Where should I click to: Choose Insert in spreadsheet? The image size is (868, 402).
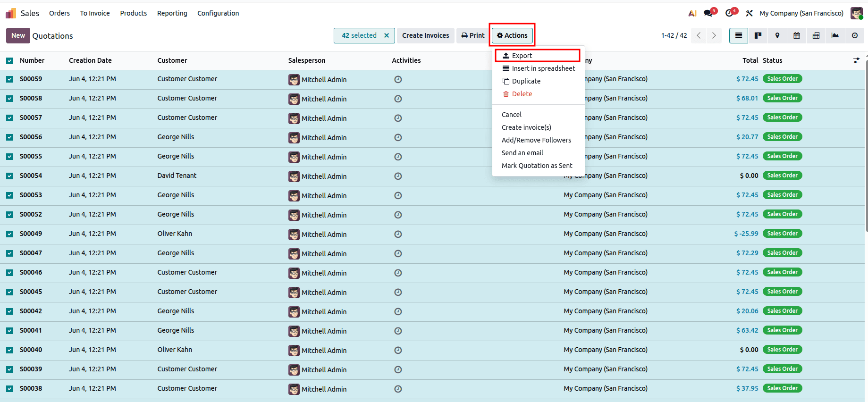pyautogui.click(x=539, y=68)
